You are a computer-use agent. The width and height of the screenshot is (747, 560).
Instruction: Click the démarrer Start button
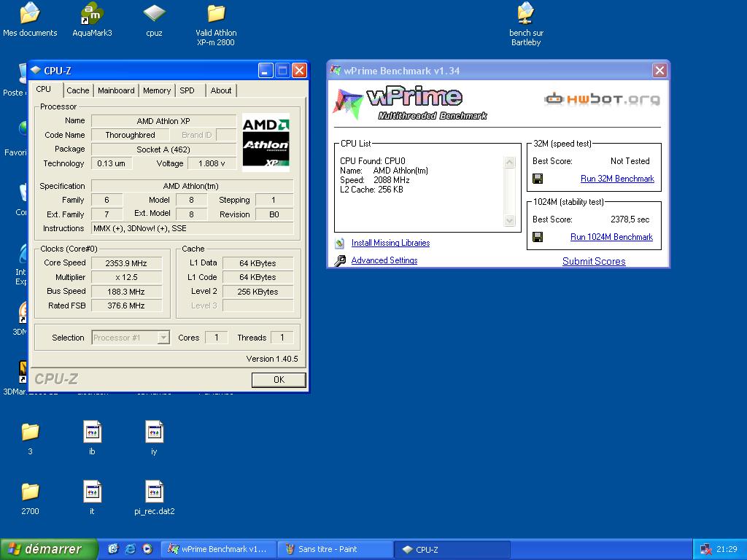coord(50,549)
